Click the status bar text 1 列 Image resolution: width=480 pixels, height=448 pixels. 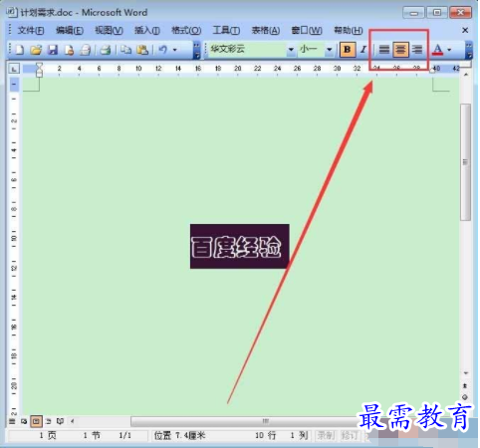299,435
